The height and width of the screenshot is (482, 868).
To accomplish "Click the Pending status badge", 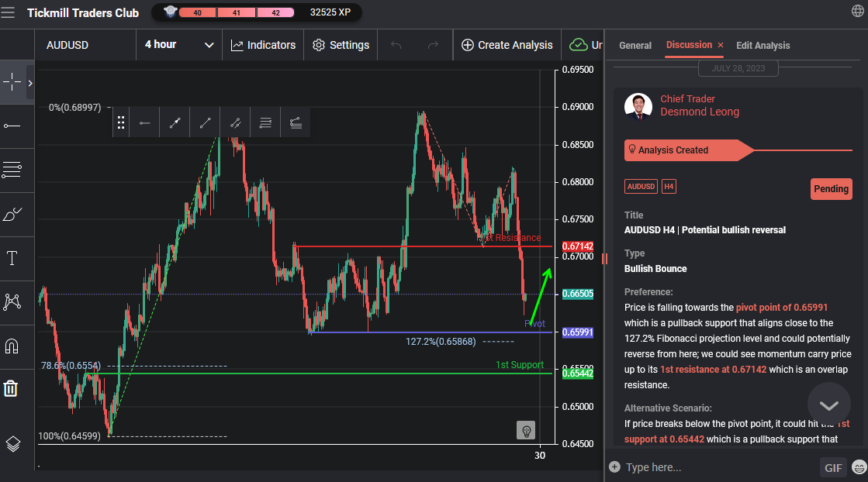I will [x=831, y=189].
